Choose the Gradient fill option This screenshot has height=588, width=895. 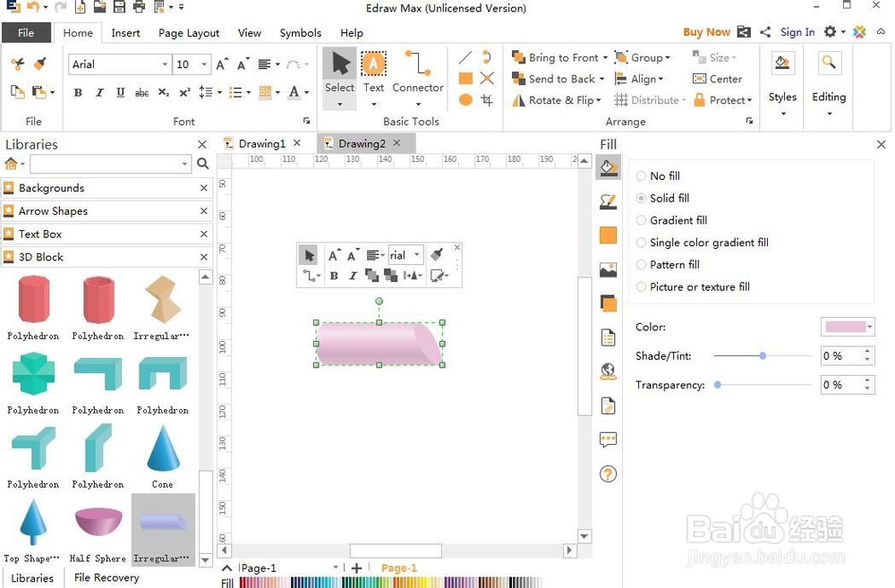click(672, 220)
